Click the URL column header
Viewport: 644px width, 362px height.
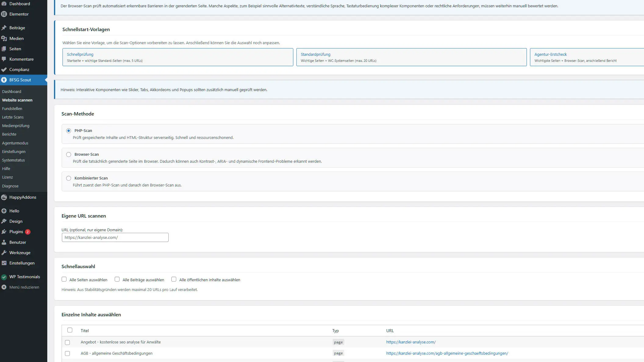390,331
